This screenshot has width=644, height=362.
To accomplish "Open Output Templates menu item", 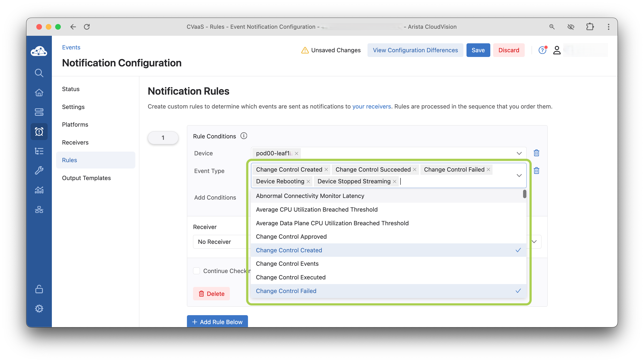I will (86, 178).
